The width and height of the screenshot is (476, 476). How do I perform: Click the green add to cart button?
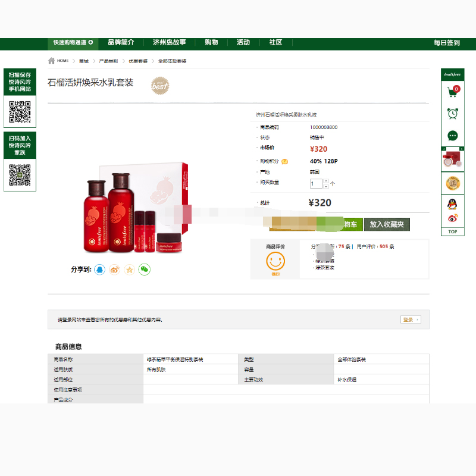[x=339, y=224]
